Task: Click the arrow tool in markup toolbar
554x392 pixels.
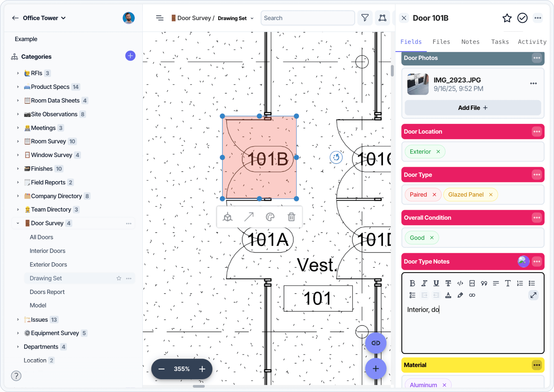Action: pyautogui.click(x=249, y=217)
